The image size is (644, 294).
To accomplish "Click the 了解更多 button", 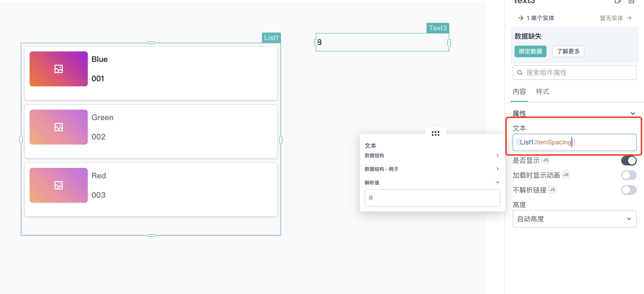I will click(x=568, y=51).
